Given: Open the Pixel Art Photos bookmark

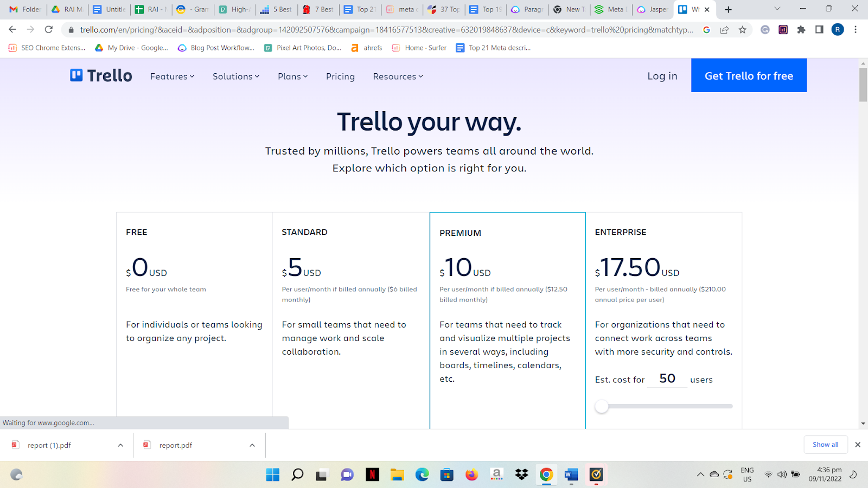Looking at the screenshot, I should pos(303,48).
